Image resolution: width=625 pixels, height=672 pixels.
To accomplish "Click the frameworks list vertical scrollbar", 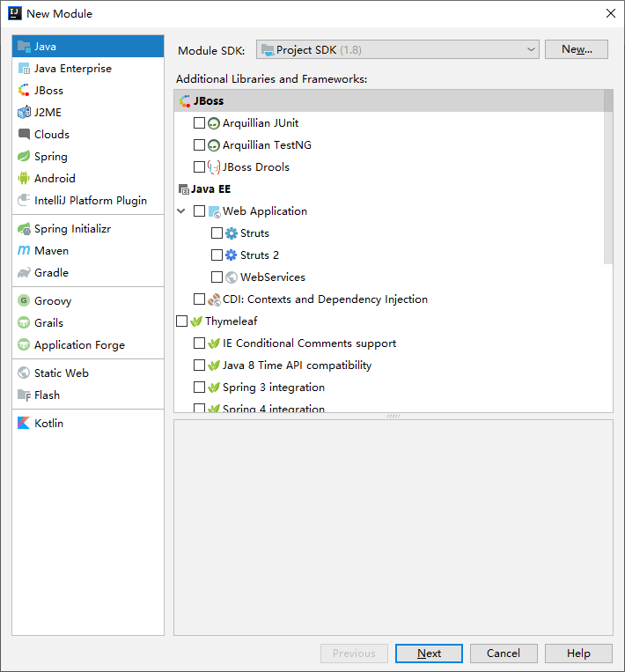I will coord(607,176).
